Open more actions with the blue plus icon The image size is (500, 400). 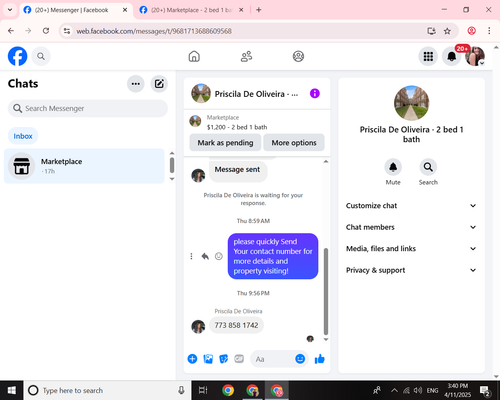click(x=192, y=359)
